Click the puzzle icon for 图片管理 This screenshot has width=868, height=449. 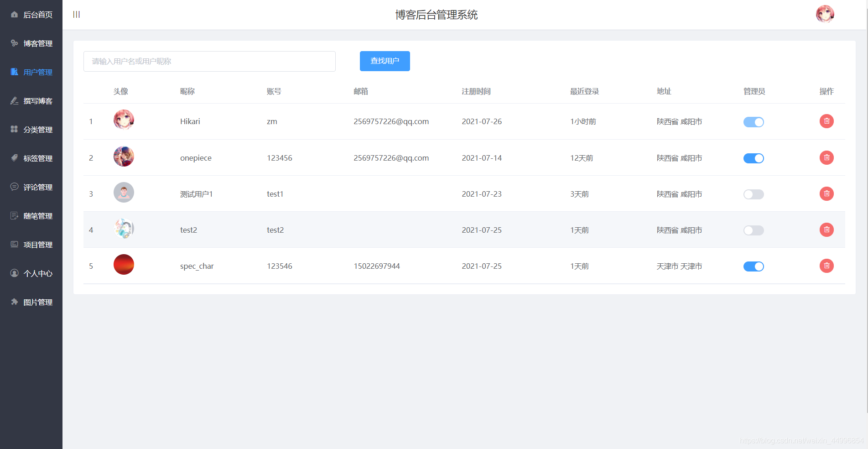click(14, 302)
